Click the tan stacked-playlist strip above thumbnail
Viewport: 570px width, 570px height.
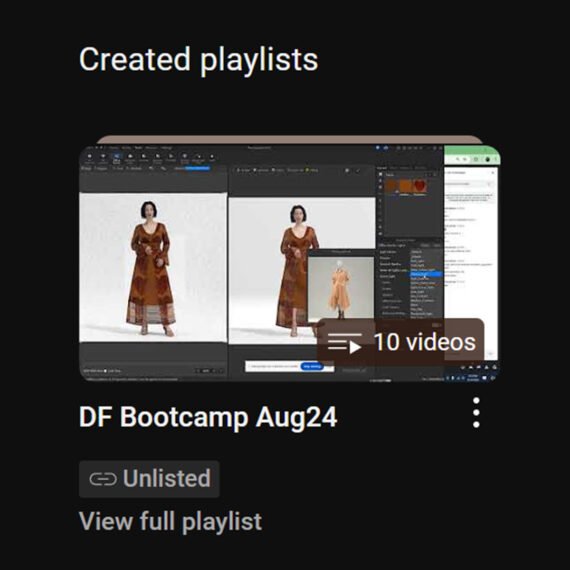tap(290, 140)
